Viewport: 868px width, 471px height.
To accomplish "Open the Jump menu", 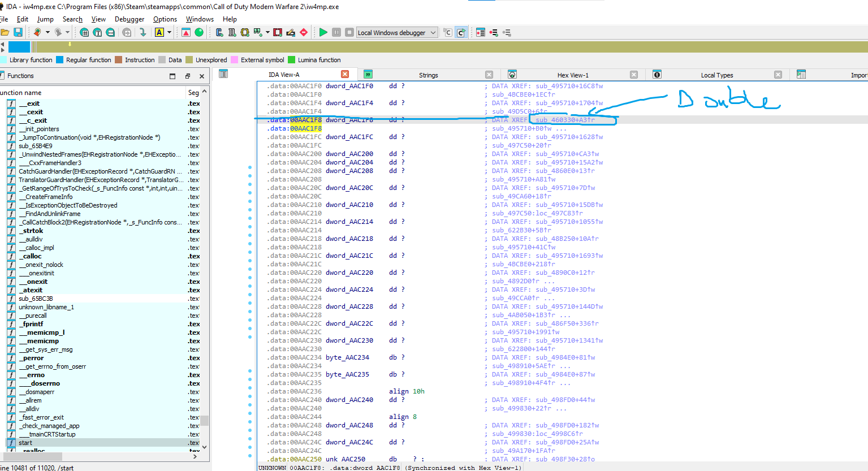I will [45, 19].
